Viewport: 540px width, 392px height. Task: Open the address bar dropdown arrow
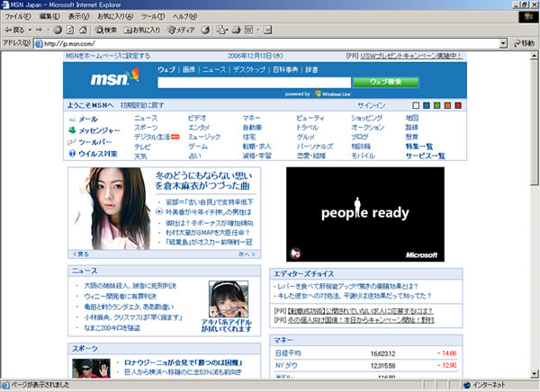503,43
